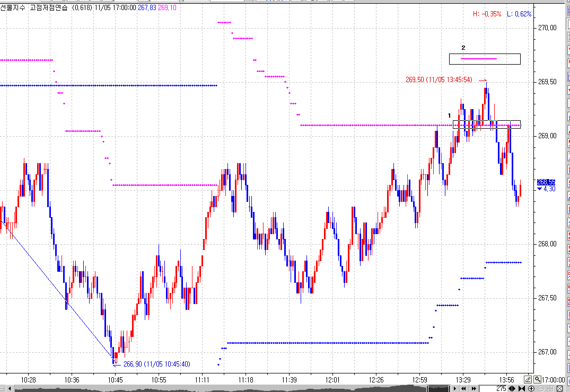
Task: Zoom in with the circled plus icon
Action: (x=531, y=388)
